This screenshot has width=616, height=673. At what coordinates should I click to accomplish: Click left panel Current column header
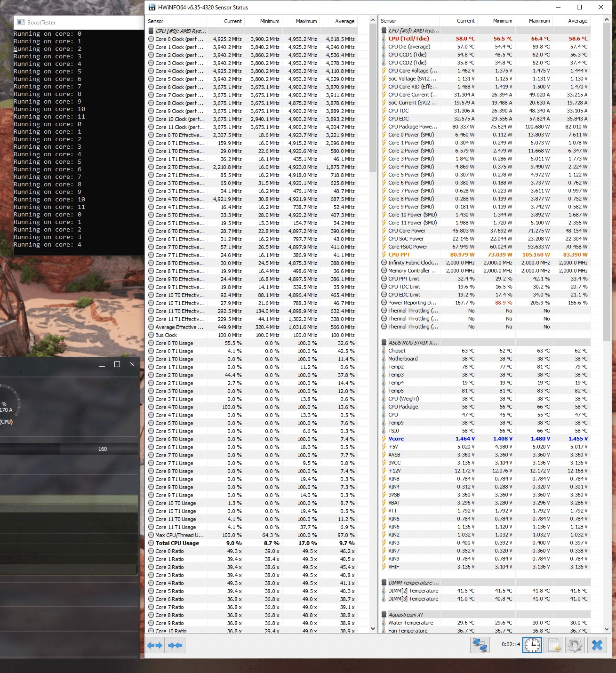point(225,21)
